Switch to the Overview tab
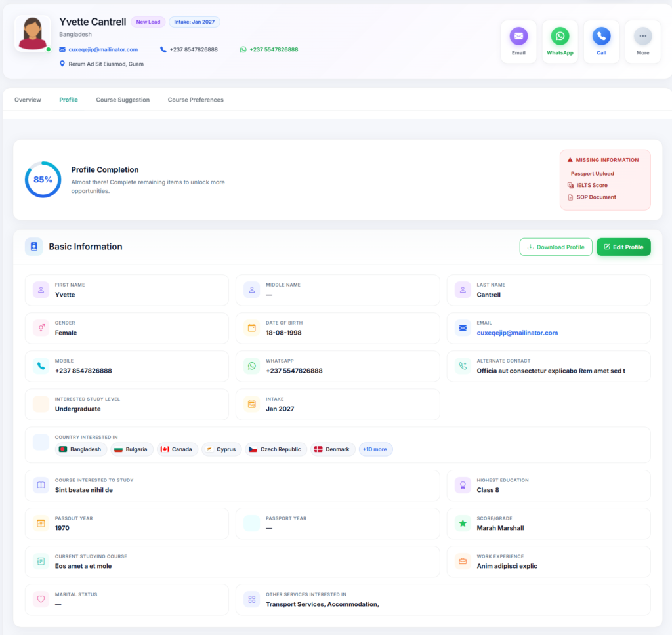The width and height of the screenshot is (672, 635). [28, 100]
